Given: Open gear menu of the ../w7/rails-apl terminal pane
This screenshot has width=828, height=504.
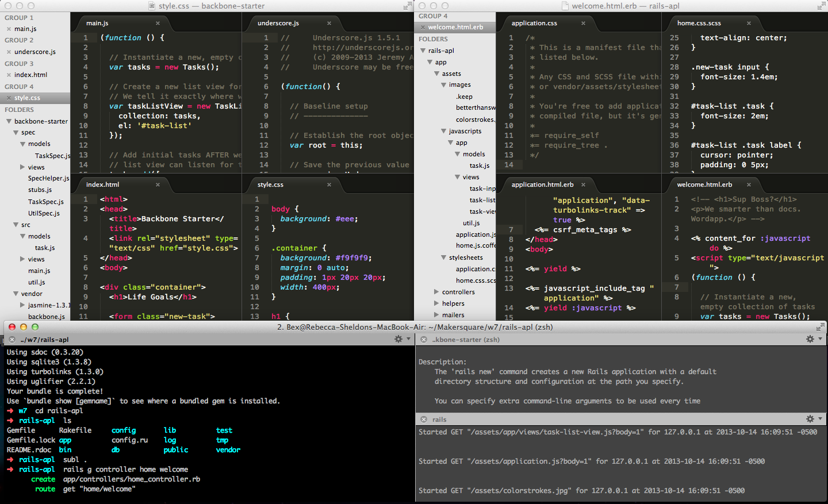Looking at the screenshot, I should [x=398, y=340].
